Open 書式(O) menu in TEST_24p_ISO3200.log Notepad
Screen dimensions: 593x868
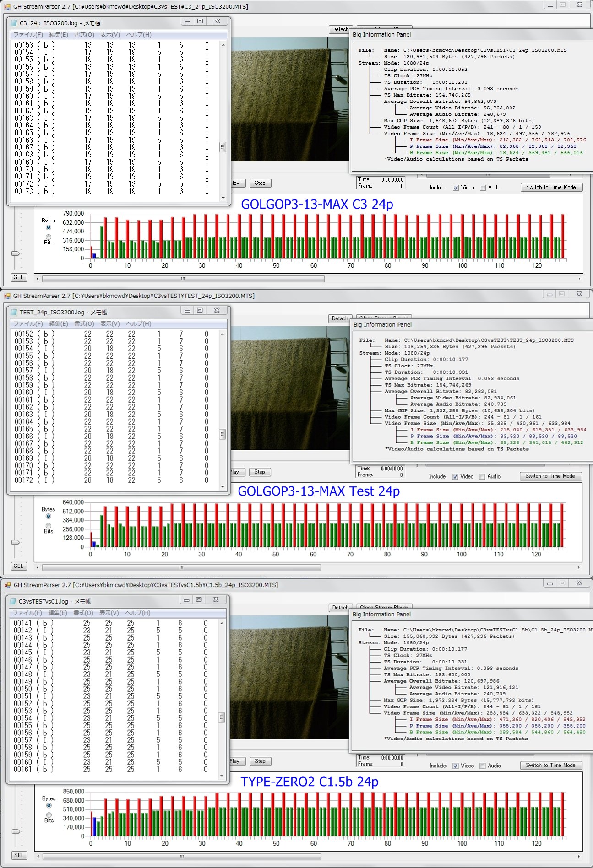click(84, 324)
